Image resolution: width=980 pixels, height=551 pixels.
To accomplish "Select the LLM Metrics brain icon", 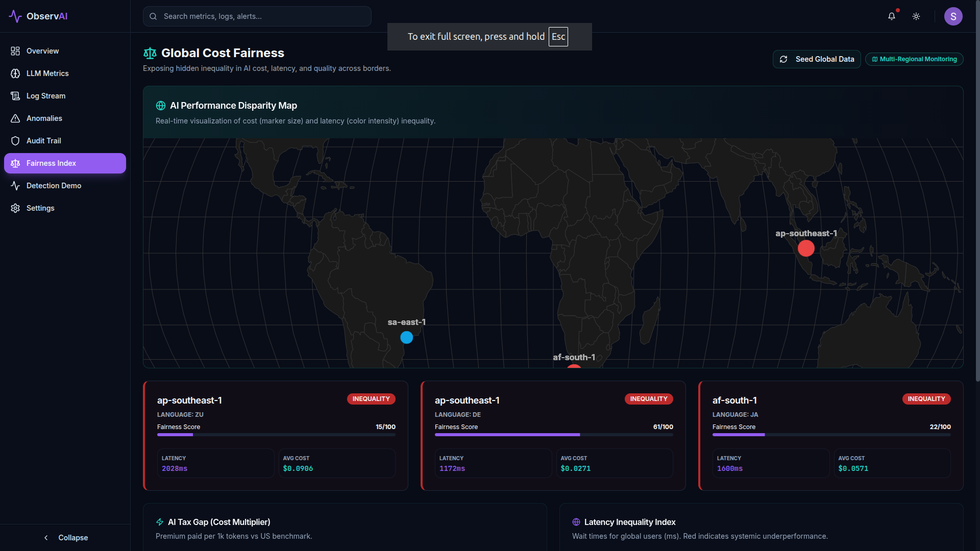I will [x=15, y=73].
